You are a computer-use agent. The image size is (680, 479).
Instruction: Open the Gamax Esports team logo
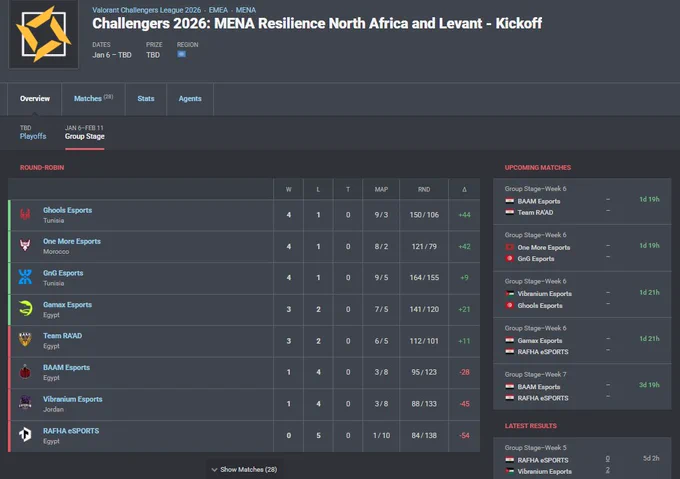25,309
